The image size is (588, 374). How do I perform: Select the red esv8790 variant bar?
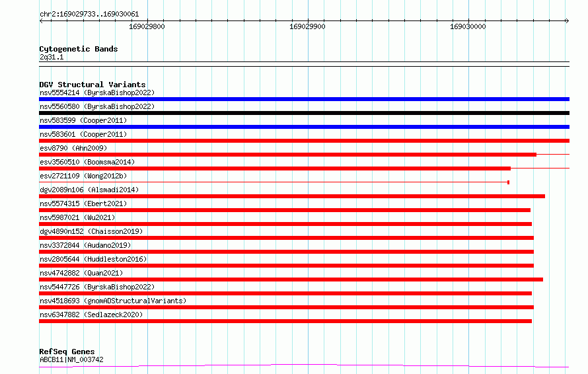tap(287, 155)
